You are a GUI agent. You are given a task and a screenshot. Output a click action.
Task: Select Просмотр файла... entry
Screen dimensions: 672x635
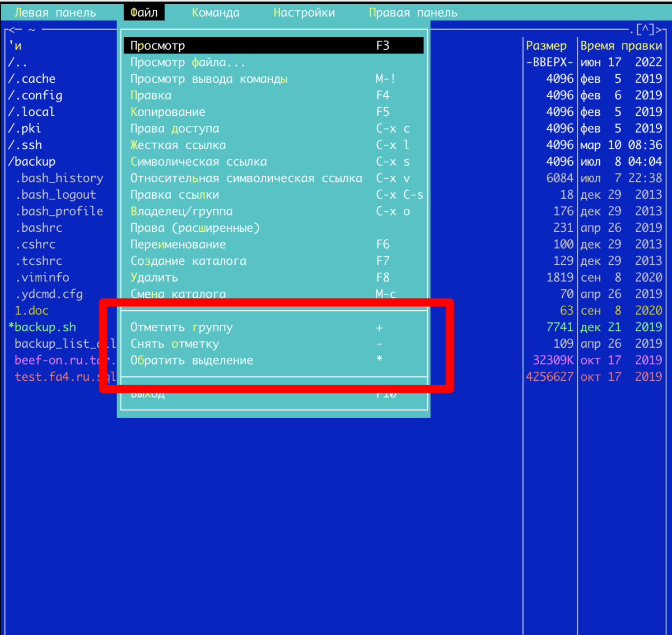(x=273, y=62)
